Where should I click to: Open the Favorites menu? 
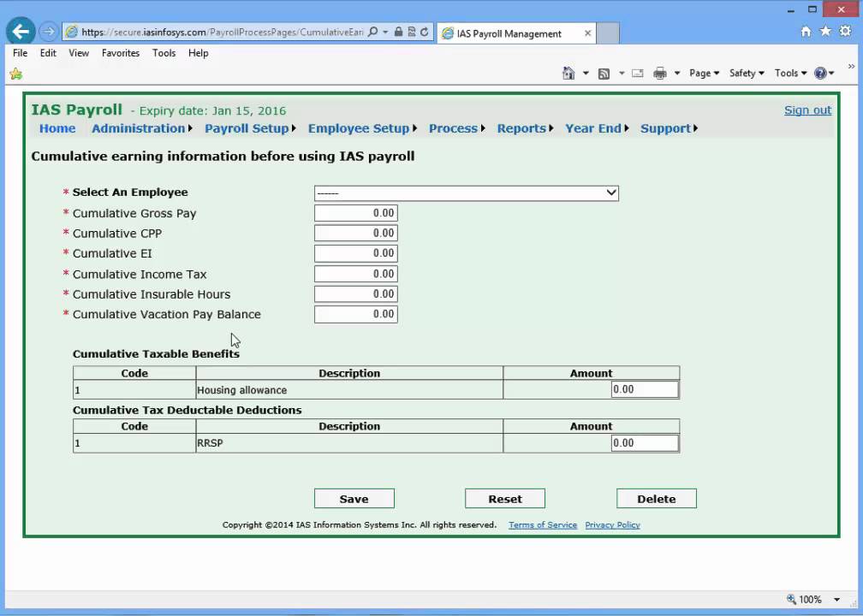(x=121, y=53)
